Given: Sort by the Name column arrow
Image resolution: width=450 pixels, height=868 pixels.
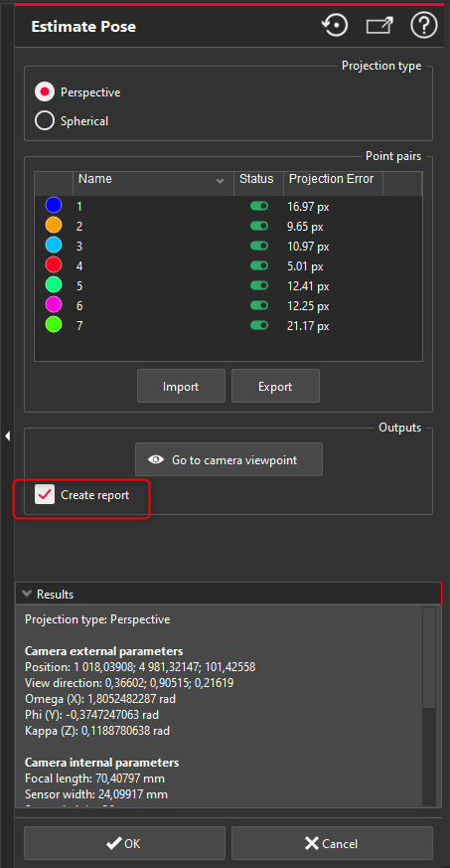Looking at the screenshot, I should pos(220,181).
